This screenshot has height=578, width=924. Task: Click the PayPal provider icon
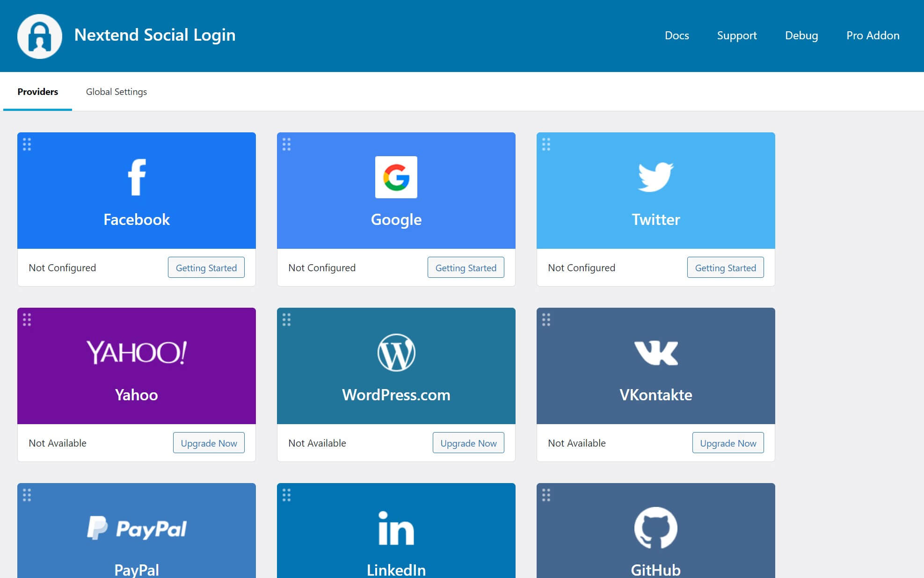pyautogui.click(x=136, y=527)
